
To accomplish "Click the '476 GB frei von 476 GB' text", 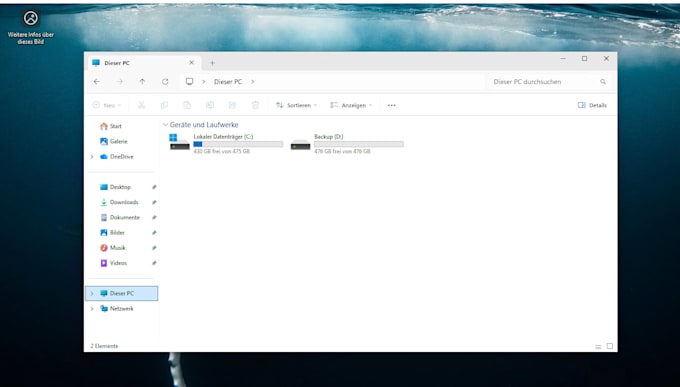I will 342,151.
